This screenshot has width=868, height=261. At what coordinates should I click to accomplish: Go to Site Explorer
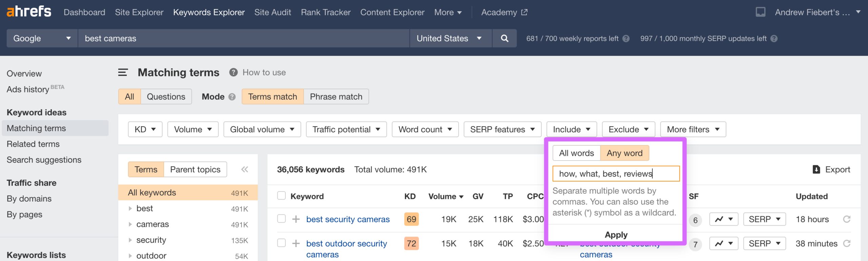[139, 12]
